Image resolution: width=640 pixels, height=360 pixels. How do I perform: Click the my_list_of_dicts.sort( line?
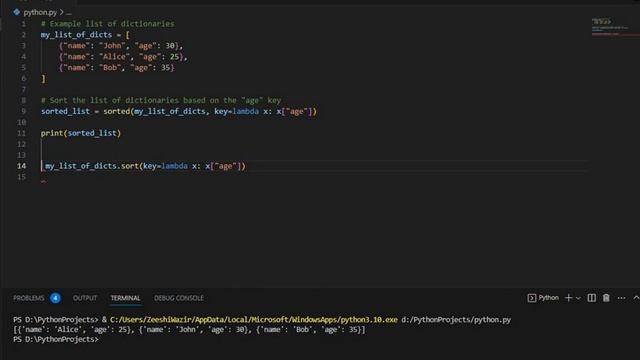coord(145,166)
